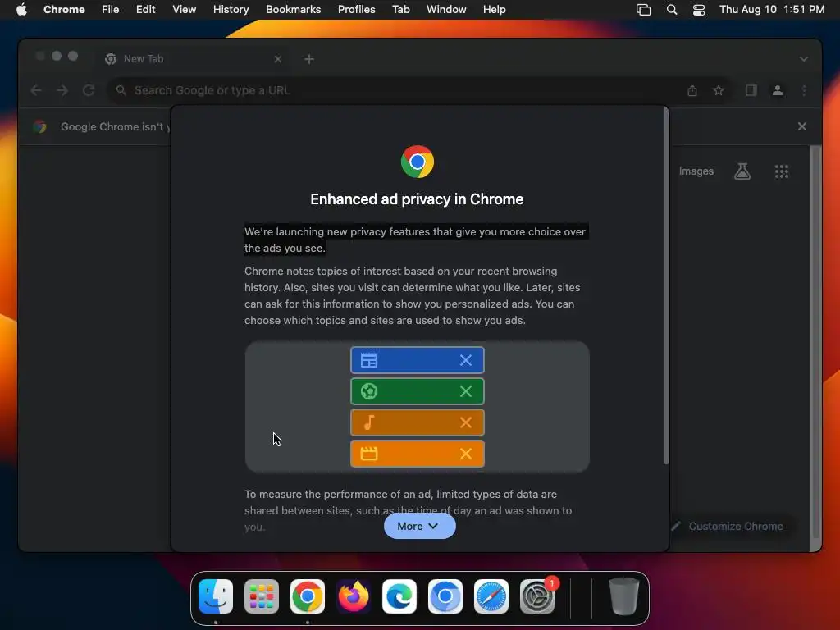Remove the movie clapboard topic chip
This screenshot has width=840, height=630.
point(466,454)
